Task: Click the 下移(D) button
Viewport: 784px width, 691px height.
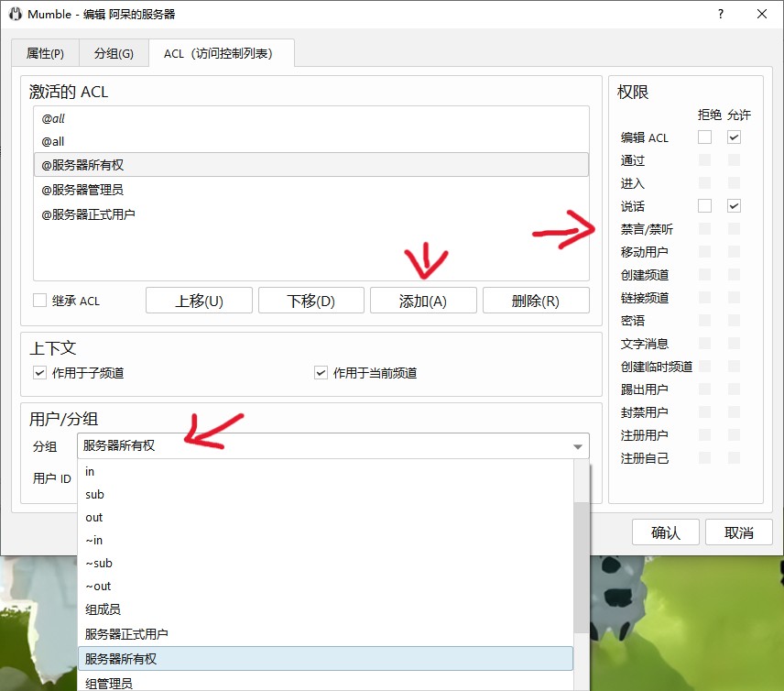Action: click(x=310, y=301)
